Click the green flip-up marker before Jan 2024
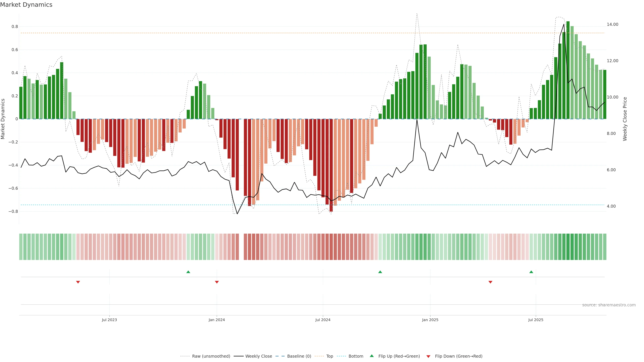 (188, 272)
